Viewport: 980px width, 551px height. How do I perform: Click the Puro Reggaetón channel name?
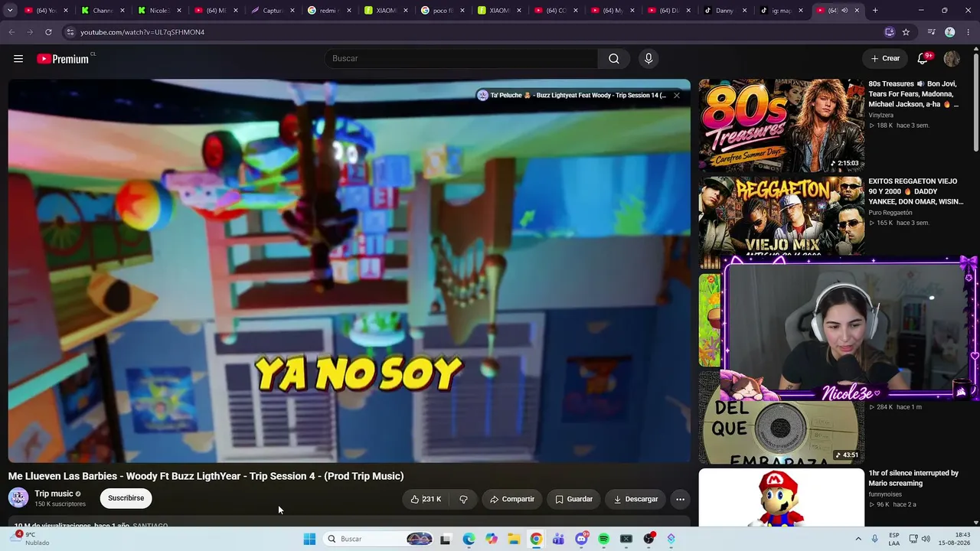click(x=890, y=213)
